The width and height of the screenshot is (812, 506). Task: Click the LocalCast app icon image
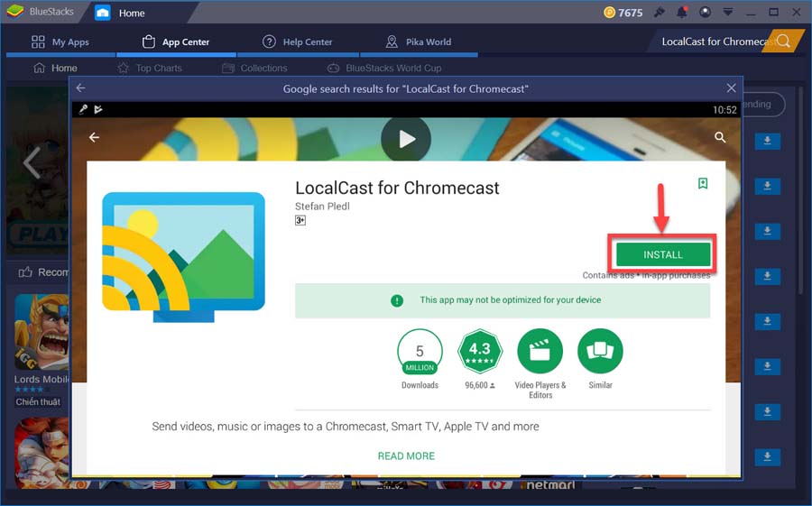(x=183, y=257)
